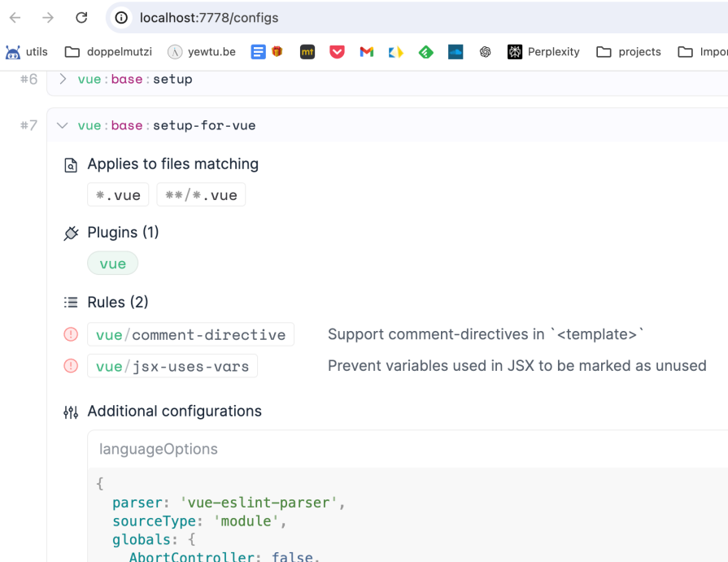Expand the vue:base:setup config
This screenshot has height=562, width=728.
pos(62,79)
